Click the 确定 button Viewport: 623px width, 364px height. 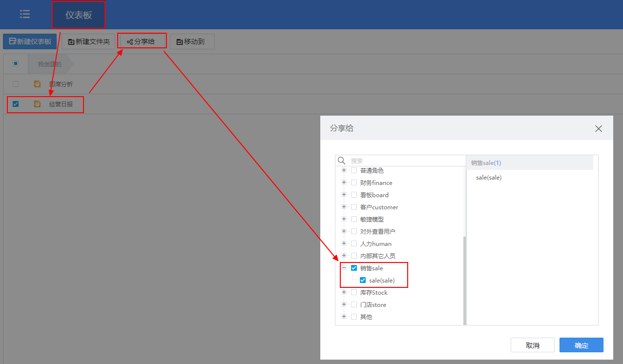(x=581, y=345)
